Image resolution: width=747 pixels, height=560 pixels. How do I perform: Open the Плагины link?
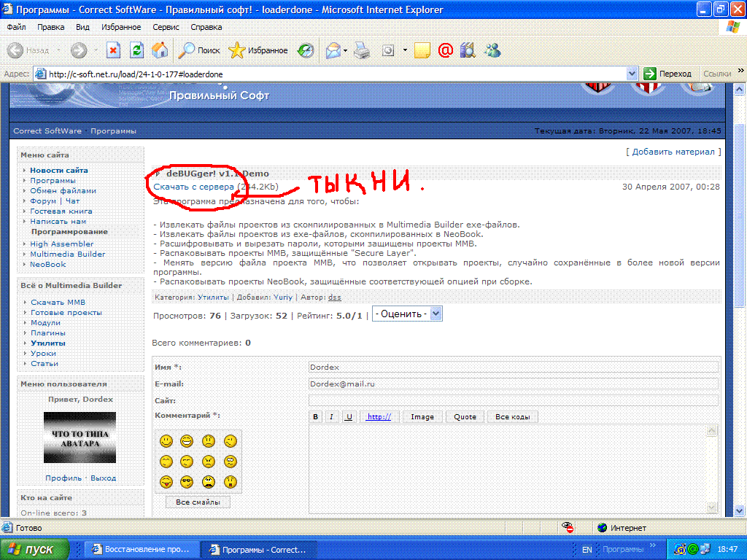click(x=48, y=332)
